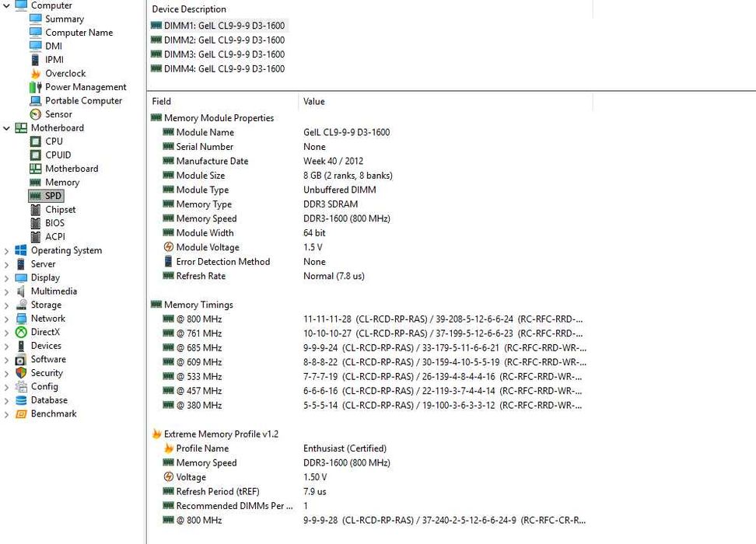Click the Module Voltage lightning icon
756x544 pixels.
click(168, 247)
